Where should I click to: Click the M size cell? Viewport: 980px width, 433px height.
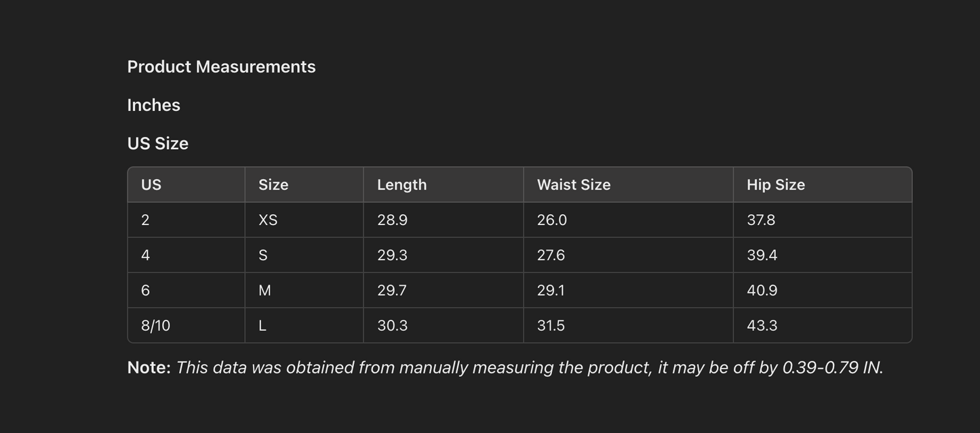coord(264,291)
